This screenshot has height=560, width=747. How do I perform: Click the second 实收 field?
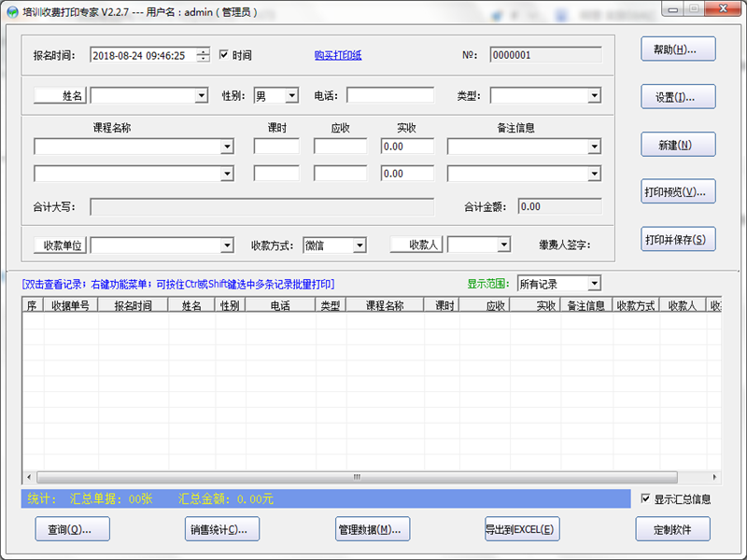[407, 174]
